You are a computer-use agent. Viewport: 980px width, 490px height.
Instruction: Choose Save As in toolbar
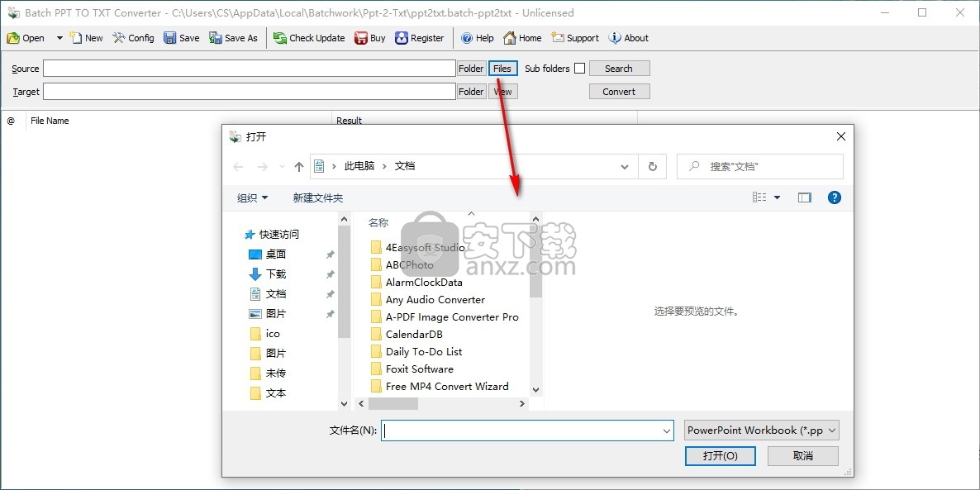233,38
